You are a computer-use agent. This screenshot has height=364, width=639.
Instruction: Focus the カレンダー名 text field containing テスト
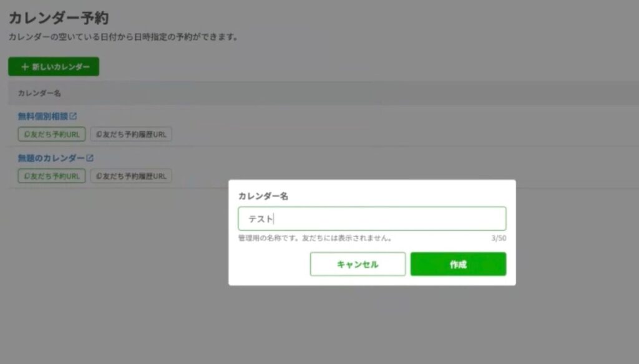372,219
